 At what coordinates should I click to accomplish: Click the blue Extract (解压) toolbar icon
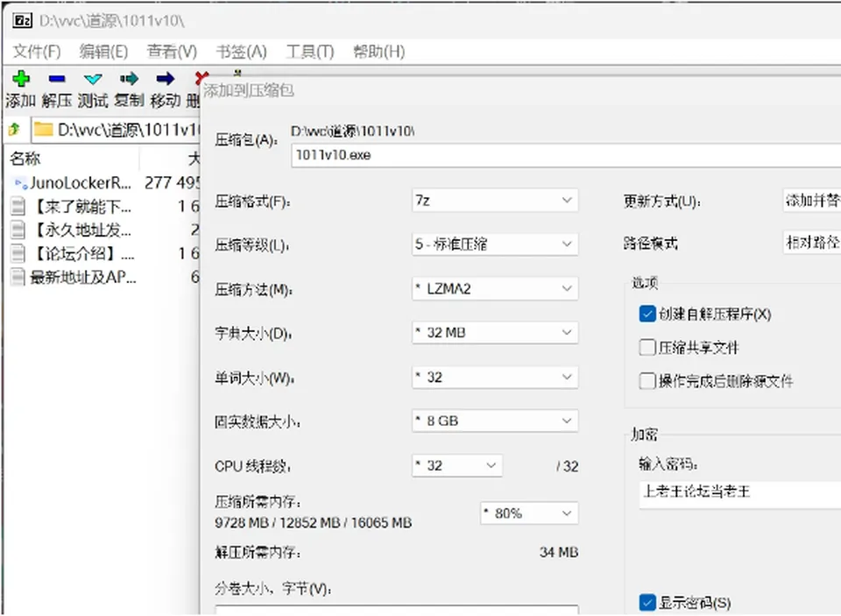click(56, 79)
